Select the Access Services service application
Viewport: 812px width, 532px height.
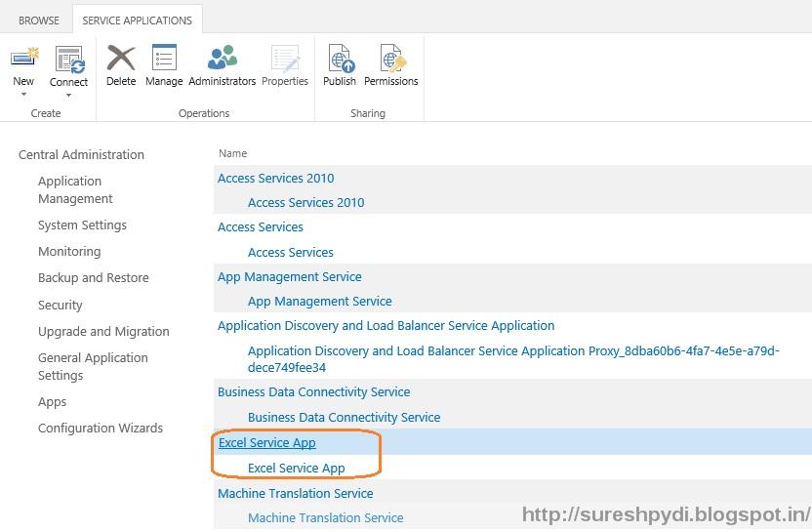(x=260, y=226)
